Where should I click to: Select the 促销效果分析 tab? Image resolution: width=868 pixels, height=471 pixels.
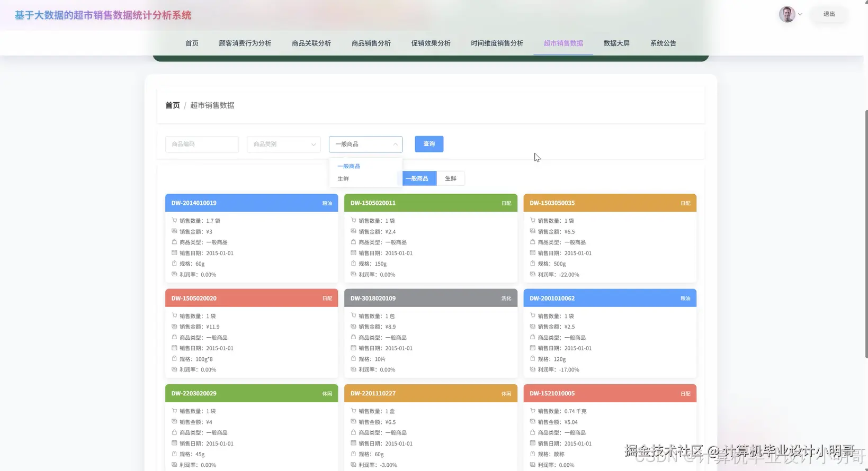[x=431, y=43]
